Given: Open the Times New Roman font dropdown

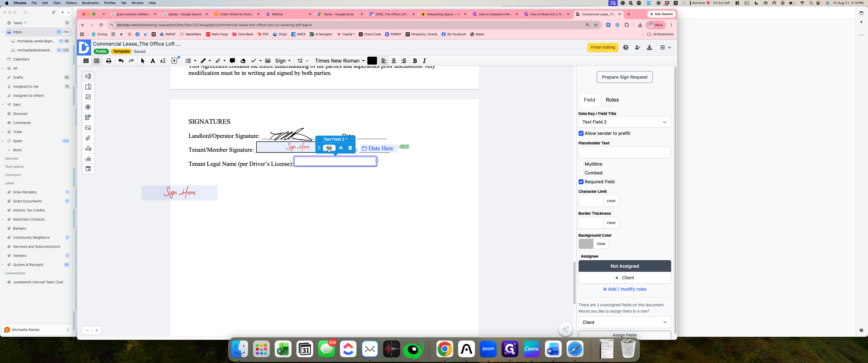Looking at the screenshot, I should coord(339,60).
